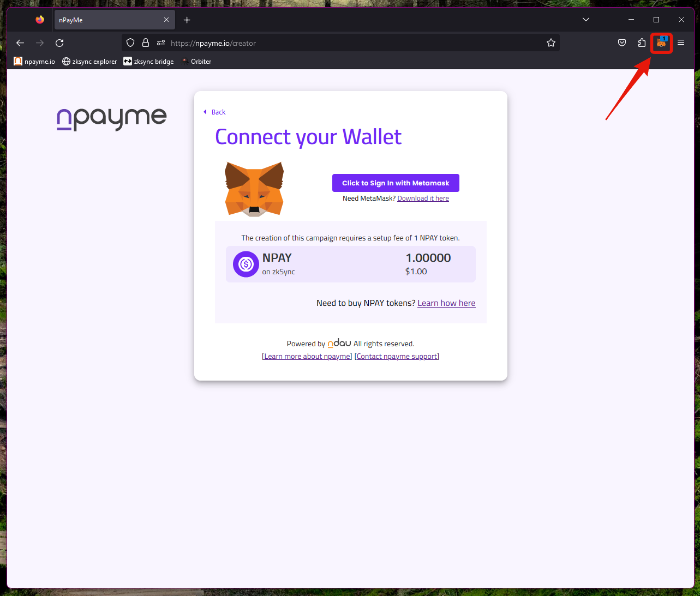Open the zksync explorer bookmark
The height and width of the screenshot is (596, 700).
(x=89, y=61)
